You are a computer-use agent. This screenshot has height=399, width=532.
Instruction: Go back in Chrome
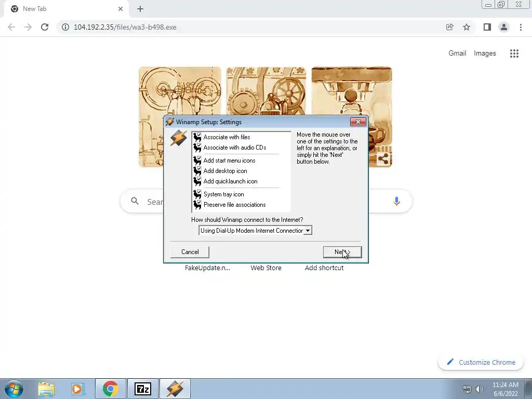(11, 27)
